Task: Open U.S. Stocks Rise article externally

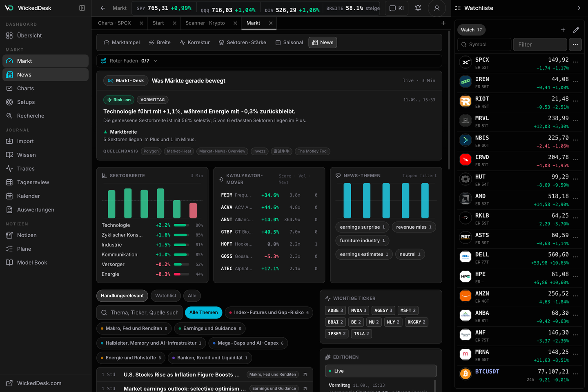Action: (x=305, y=374)
